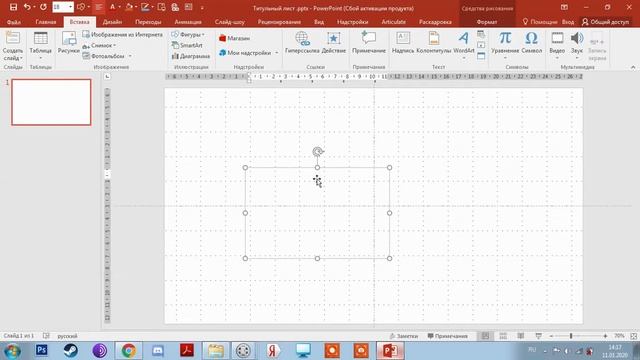The image size is (640, 360).
Task: Fit the slide to the window
Action: (x=633, y=336)
